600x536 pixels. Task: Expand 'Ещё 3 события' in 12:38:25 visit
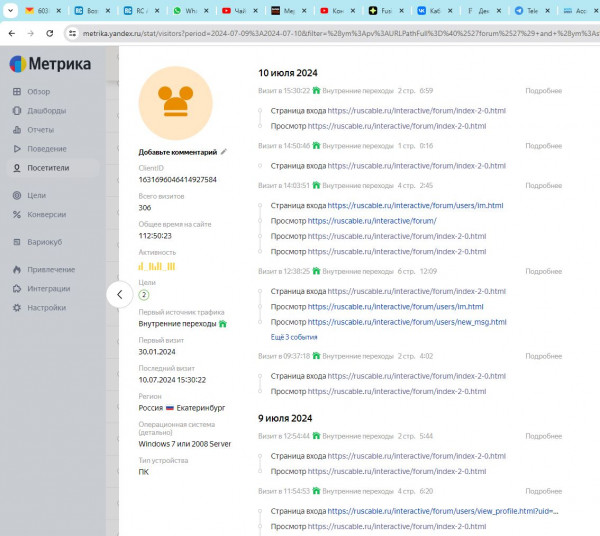tap(294, 337)
